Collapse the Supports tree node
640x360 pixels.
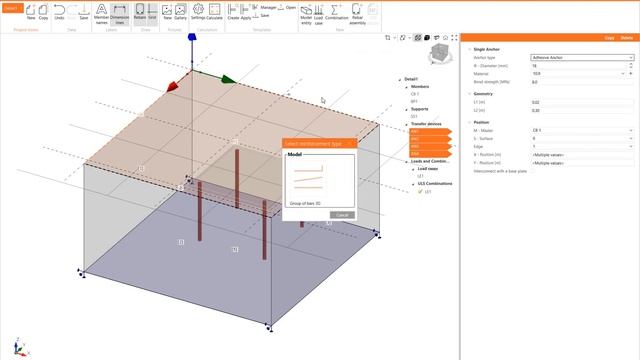(x=407, y=109)
